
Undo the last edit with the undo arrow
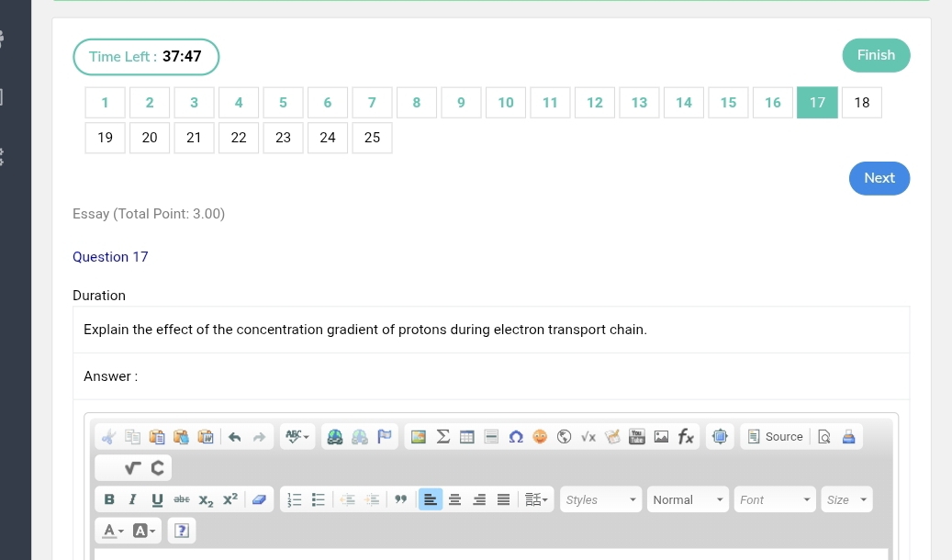pyautogui.click(x=234, y=436)
